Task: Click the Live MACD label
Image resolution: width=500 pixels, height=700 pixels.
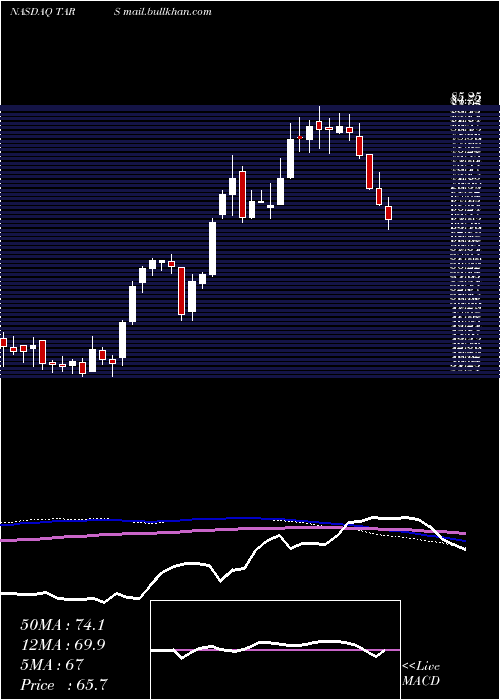Action: (421, 674)
